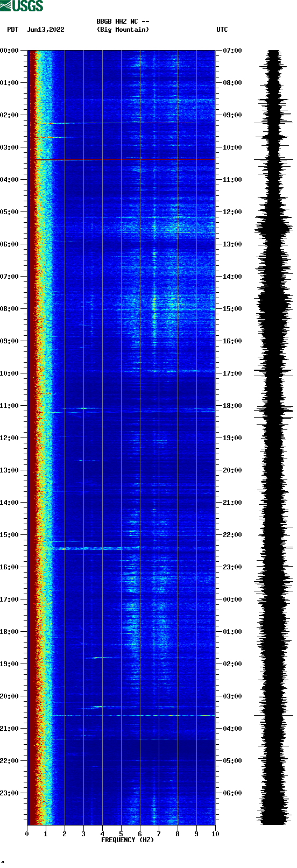Click the '02:00' PDT time label

10,115
